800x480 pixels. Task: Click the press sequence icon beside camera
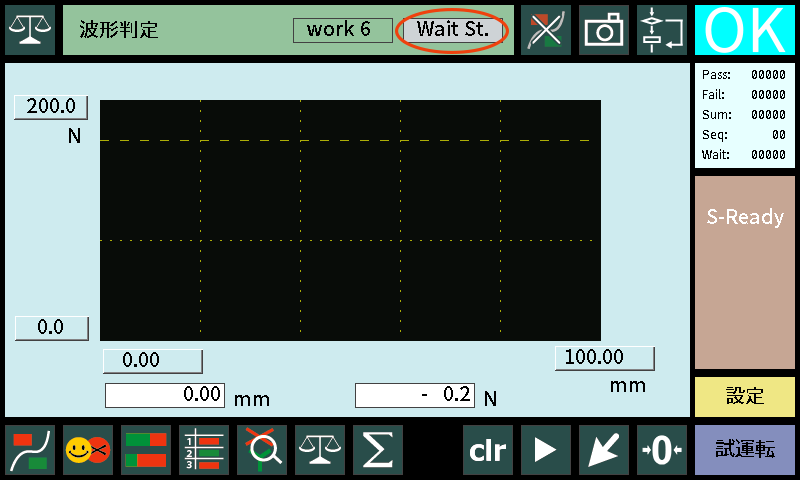tap(662, 30)
